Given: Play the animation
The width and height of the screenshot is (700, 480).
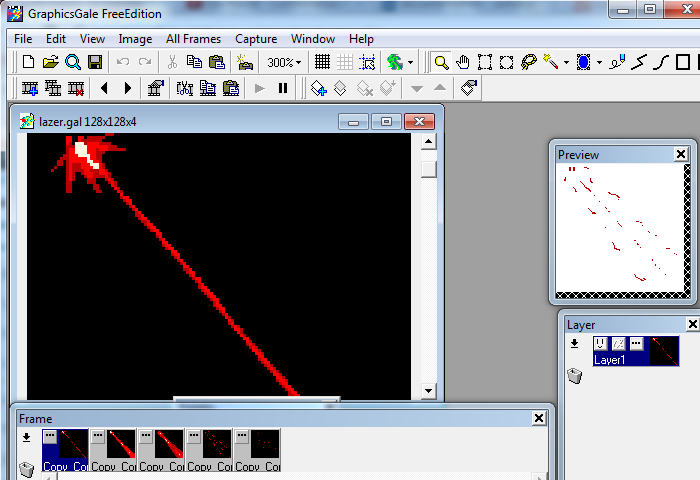Looking at the screenshot, I should pos(259,88).
